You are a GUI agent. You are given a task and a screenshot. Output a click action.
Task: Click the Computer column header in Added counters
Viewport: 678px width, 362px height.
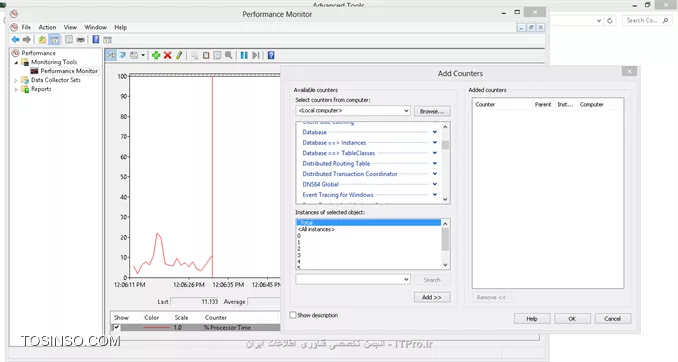pyautogui.click(x=592, y=104)
